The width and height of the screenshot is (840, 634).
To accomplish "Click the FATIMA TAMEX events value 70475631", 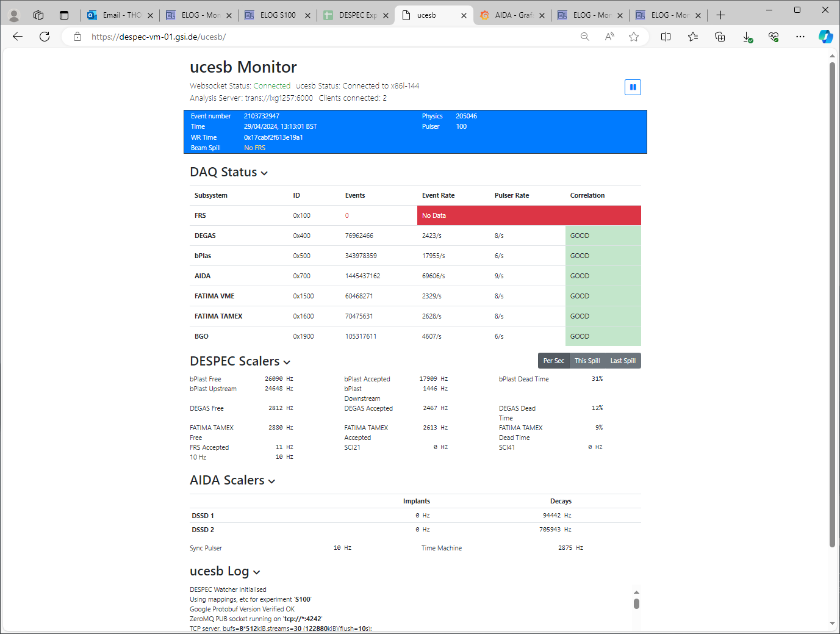I will click(359, 316).
